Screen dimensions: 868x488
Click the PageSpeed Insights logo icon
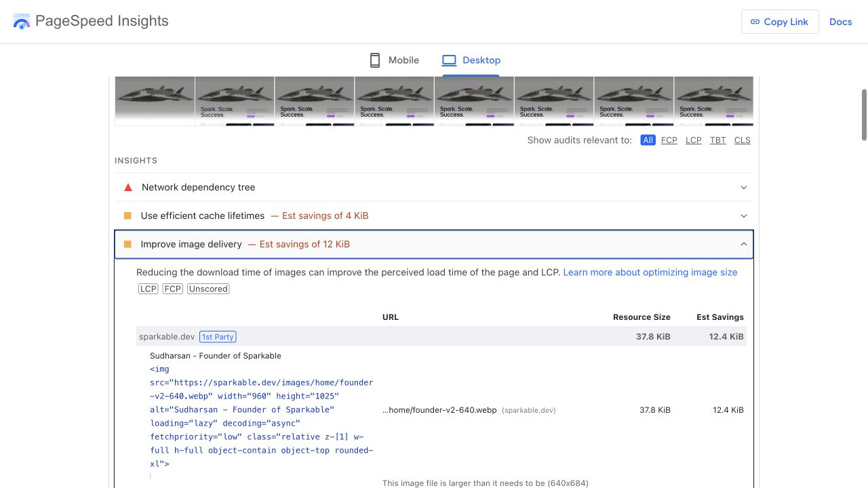(x=22, y=22)
